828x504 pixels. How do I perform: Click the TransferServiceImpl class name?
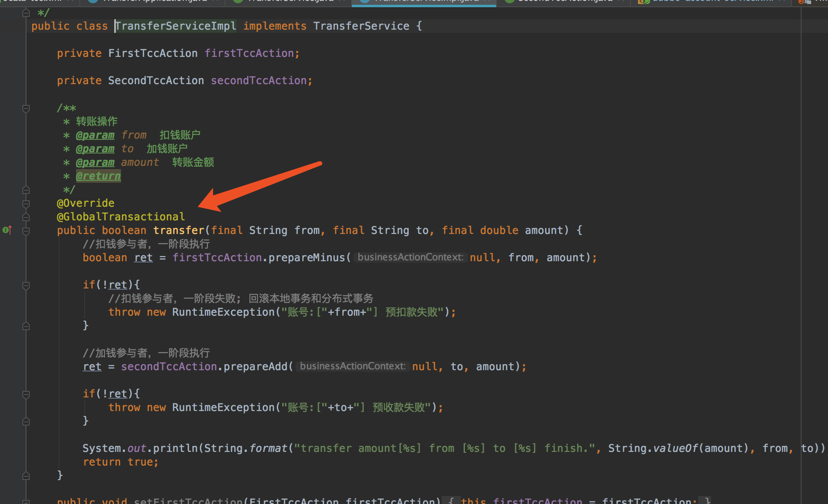[176, 26]
